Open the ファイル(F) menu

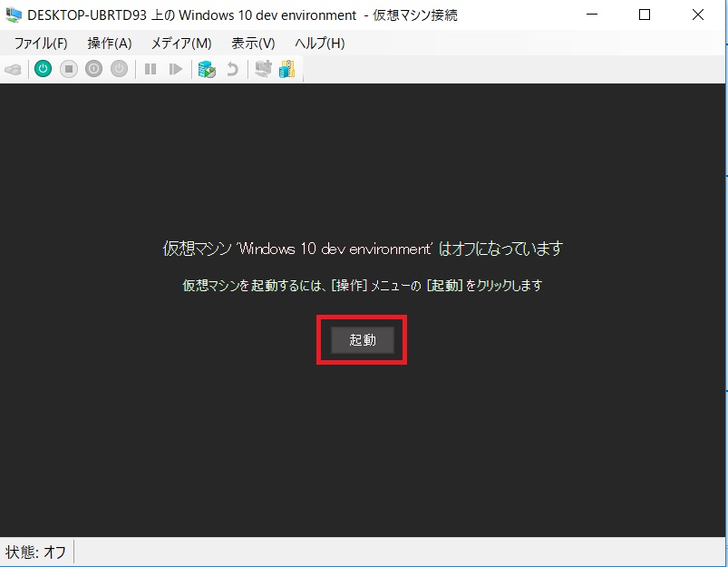(41, 44)
